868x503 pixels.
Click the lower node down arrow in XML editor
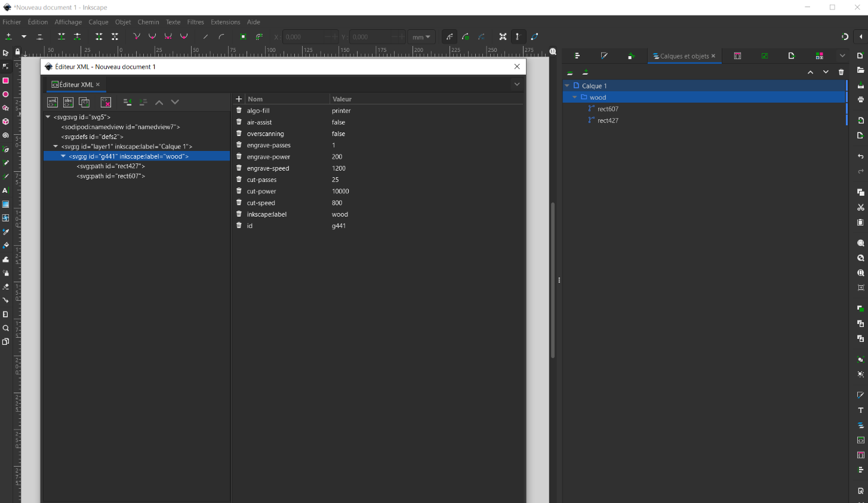click(175, 102)
